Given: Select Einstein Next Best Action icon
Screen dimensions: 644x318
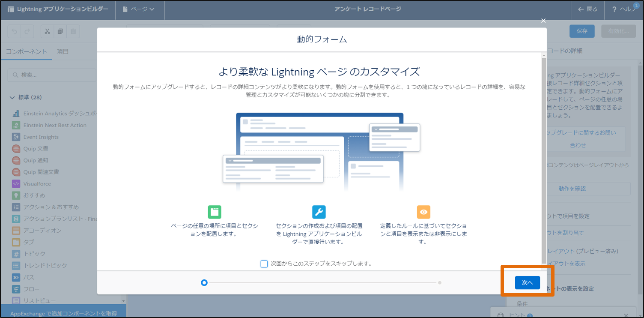Looking at the screenshot, I should 16,125.
